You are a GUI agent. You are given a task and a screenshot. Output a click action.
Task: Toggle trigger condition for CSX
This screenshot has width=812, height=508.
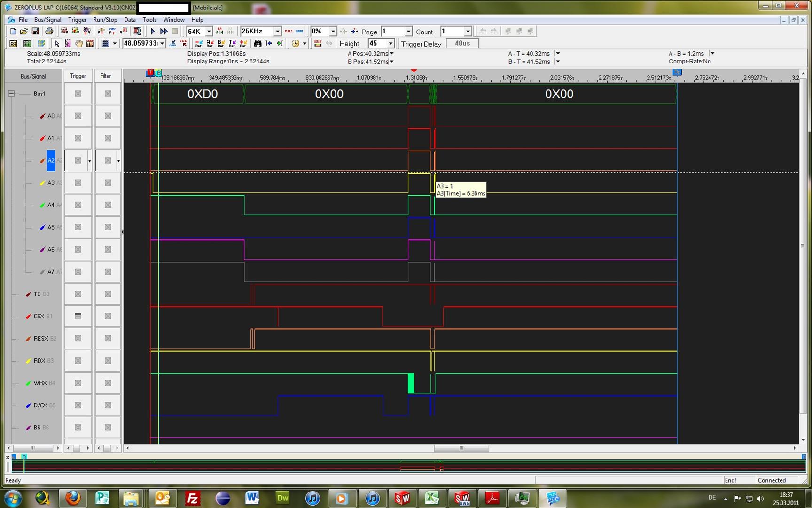pyautogui.click(x=78, y=316)
